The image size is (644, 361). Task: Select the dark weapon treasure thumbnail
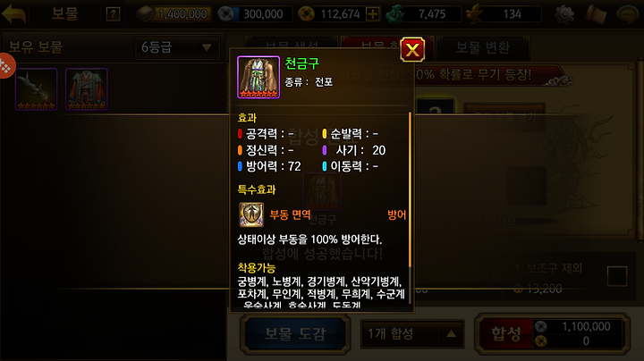[x=36, y=89]
